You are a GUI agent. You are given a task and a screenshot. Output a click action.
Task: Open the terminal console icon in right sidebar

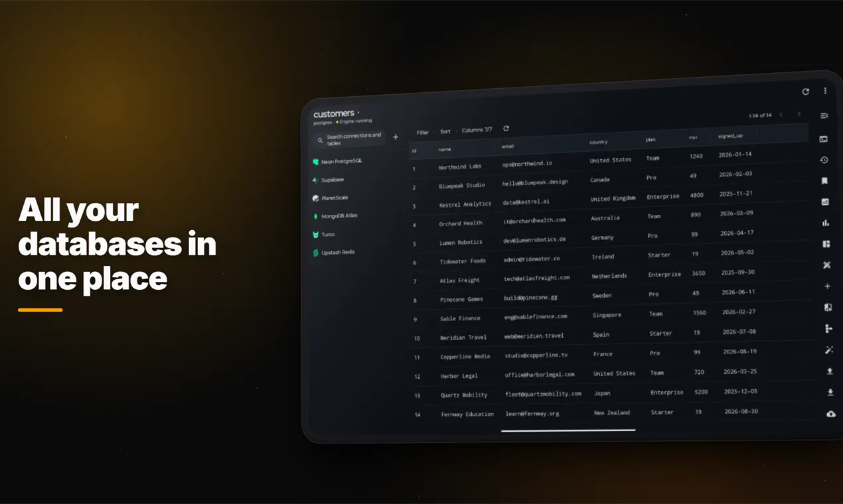click(x=824, y=139)
